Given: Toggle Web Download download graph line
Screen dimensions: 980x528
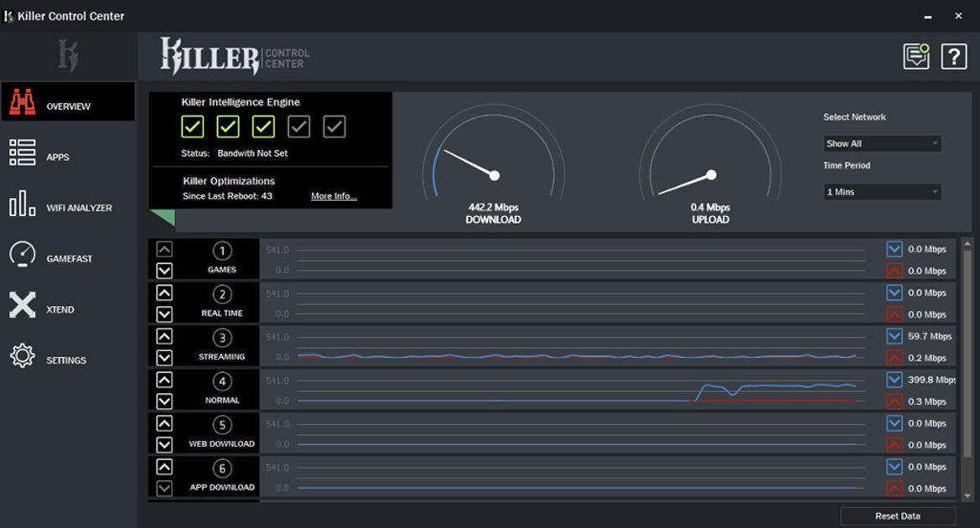Looking at the screenshot, I should pyautogui.click(x=894, y=423).
